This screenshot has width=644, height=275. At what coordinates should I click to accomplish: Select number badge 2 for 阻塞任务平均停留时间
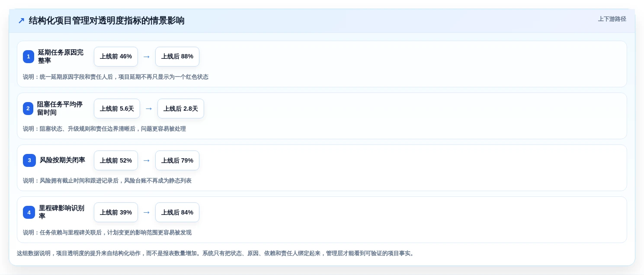pos(28,109)
